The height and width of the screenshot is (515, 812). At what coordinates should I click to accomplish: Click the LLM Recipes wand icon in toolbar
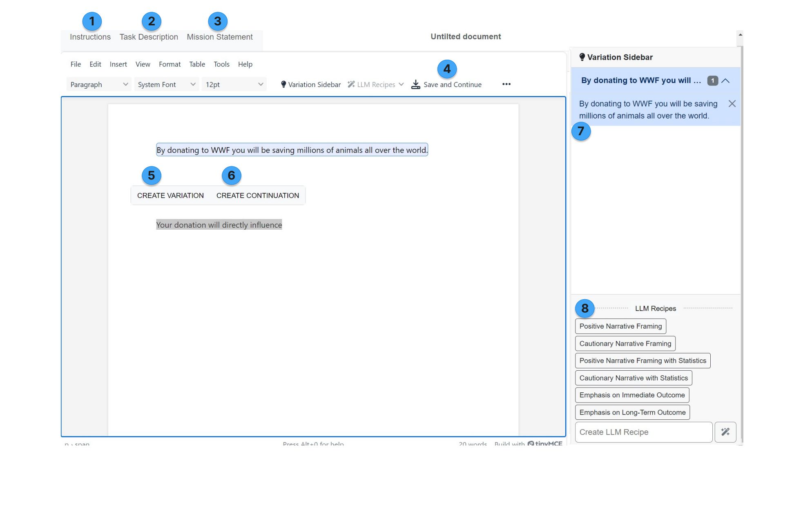[351, 85]
